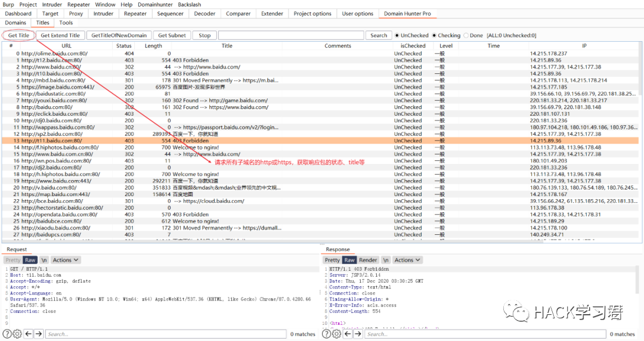Click the Get Extend Title button
This screenshot has width=644, height=341.
60,35
